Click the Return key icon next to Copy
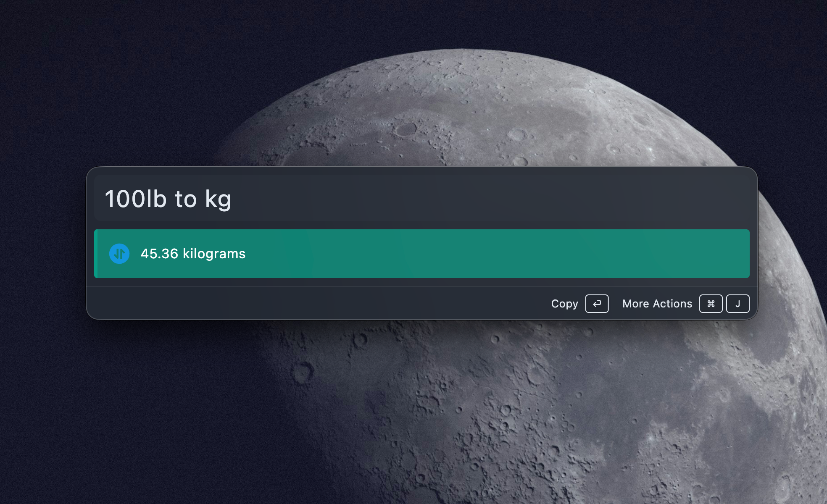 click(x=597, y=304)
